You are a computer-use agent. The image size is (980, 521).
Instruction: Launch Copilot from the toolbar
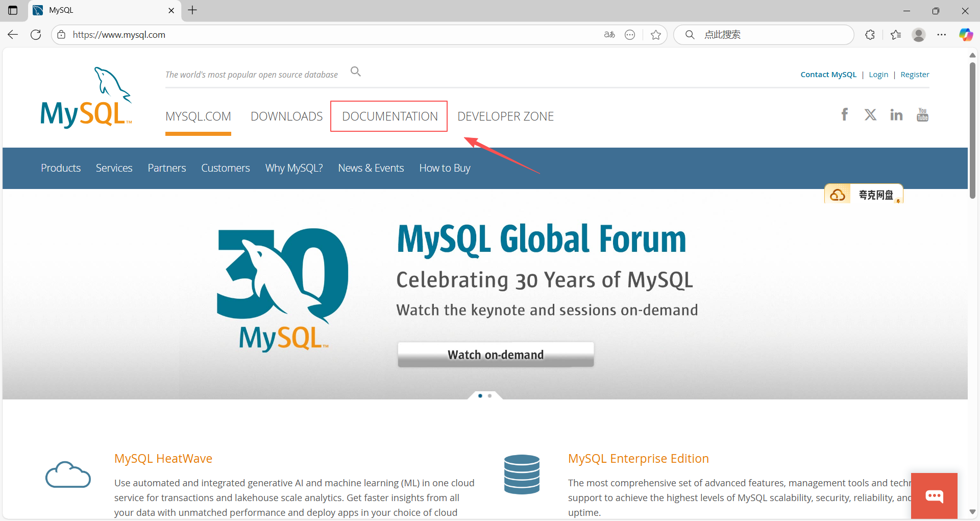tap(966, 35)
